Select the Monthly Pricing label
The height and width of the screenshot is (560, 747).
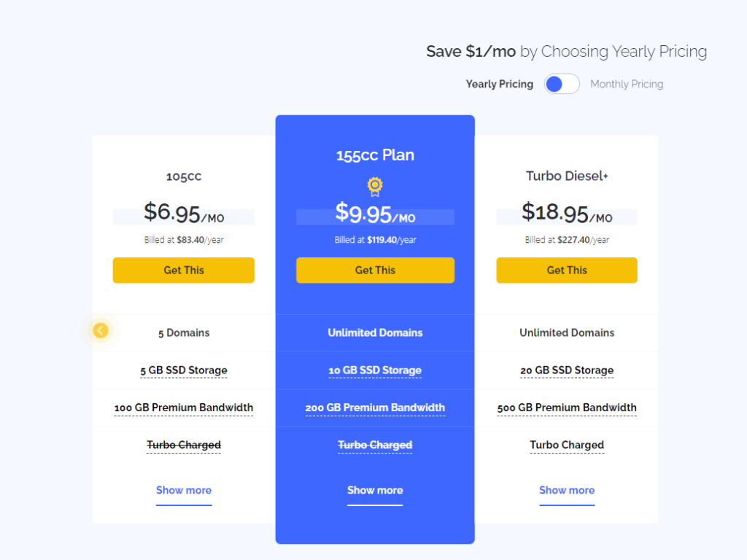tap(627, 84)
